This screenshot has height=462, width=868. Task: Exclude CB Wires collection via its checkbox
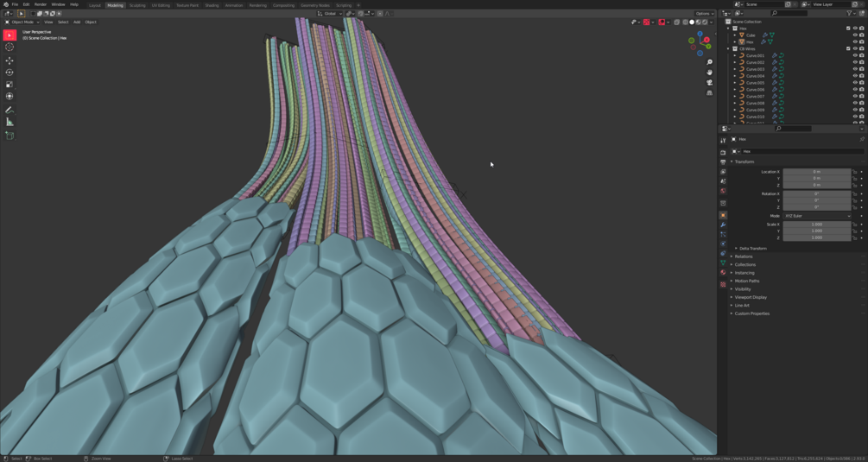point(848,48)
